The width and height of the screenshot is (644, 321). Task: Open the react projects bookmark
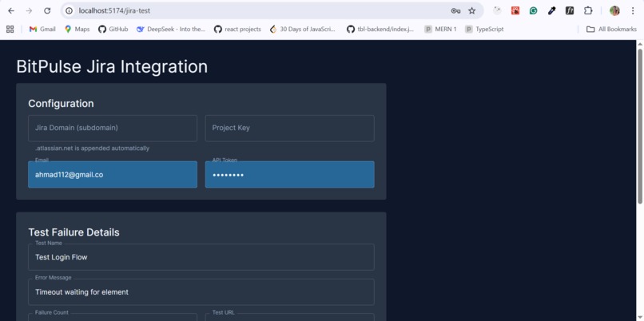(237, 29)
